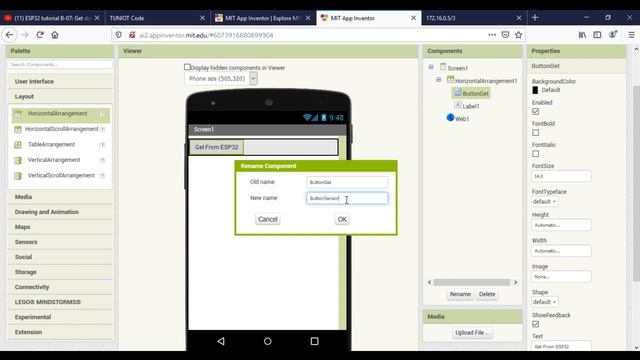Open help for TableArrangement component

(x=102, y=145)
